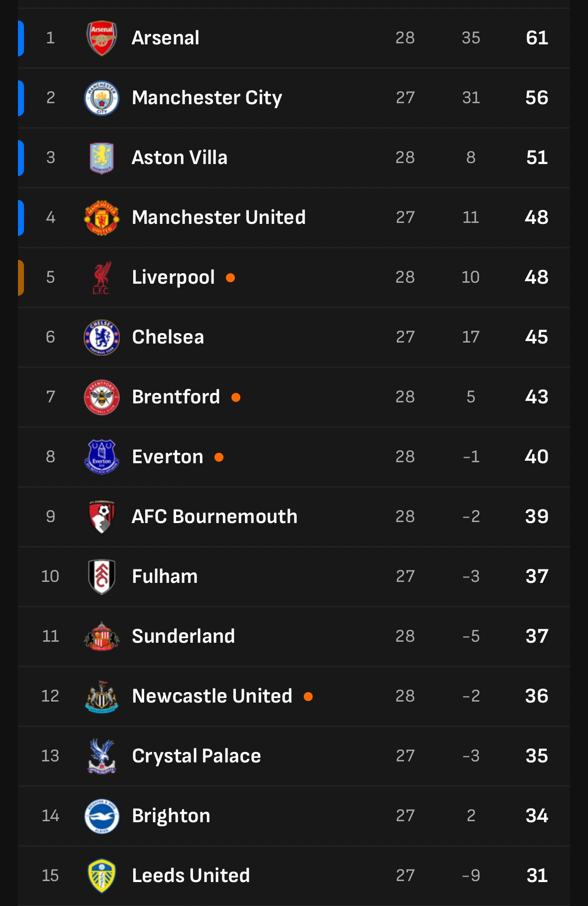Tap the Manchester United crest

[102, 217]
